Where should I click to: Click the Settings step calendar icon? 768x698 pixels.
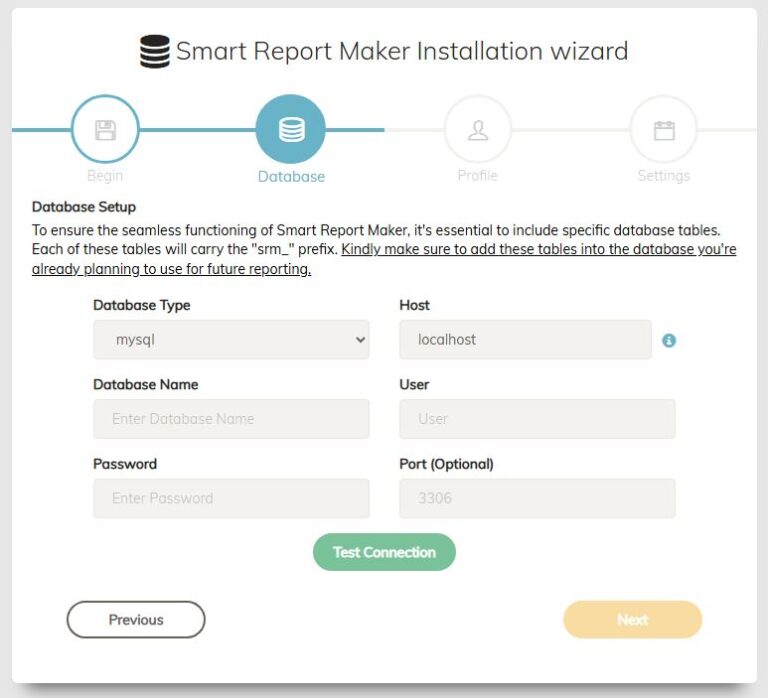664,130
